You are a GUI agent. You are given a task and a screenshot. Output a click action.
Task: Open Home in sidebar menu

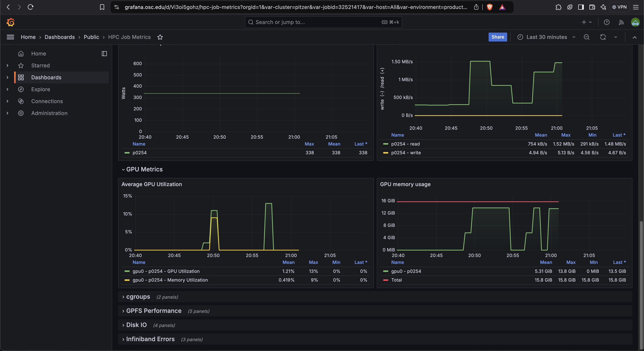39,53
